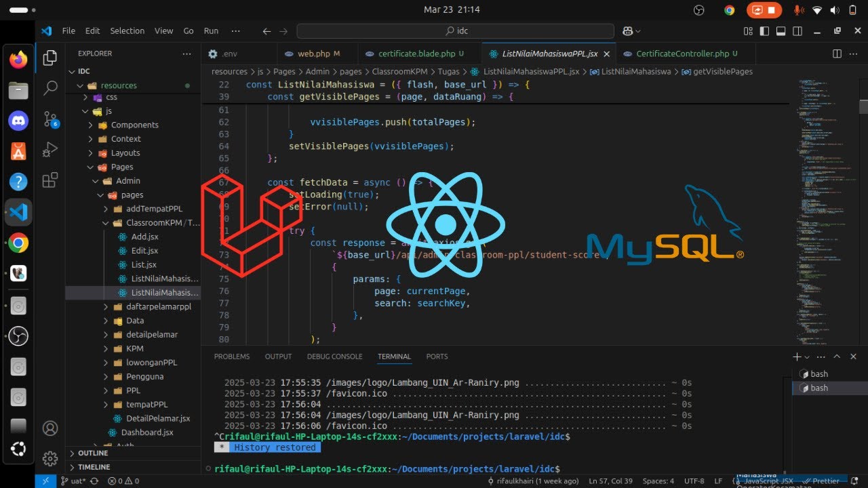This screenshot has width=868, height=488.
Task: Open the Selection menu
Action: (127, 31)
